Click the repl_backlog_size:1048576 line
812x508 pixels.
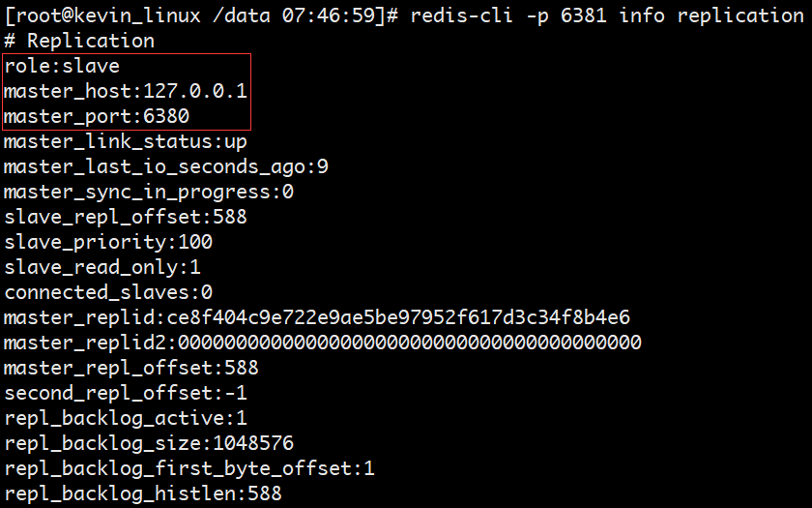[149, 443]
